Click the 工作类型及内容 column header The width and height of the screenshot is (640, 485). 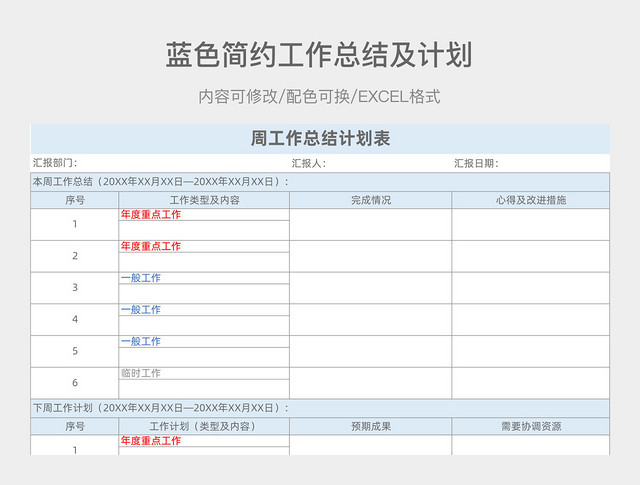204,200
